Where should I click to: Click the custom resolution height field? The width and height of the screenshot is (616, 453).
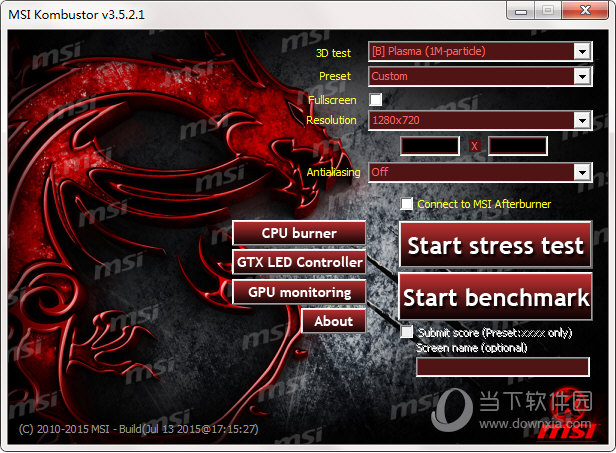click(x=517, y=146)
